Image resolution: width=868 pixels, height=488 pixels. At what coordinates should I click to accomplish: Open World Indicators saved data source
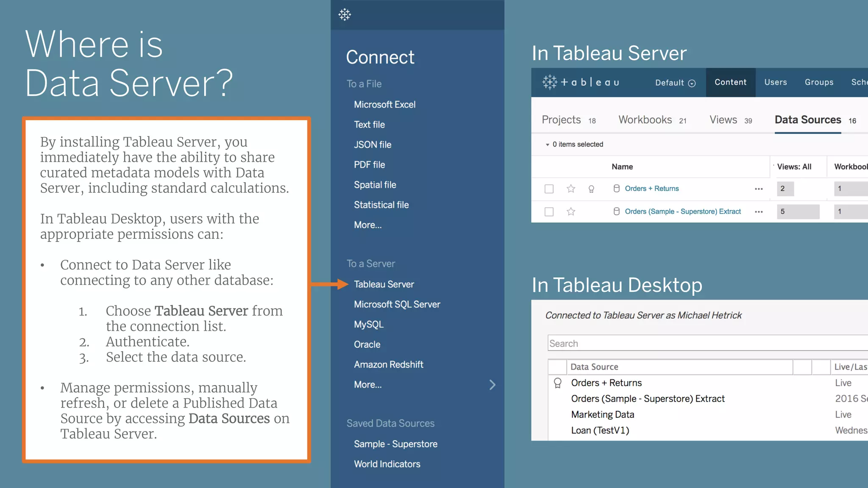coord(387,464)
